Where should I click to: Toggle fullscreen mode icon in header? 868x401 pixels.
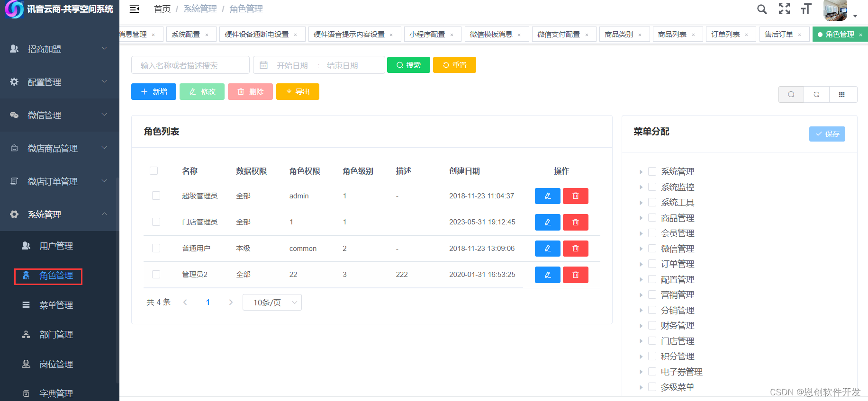coord(784,9)
